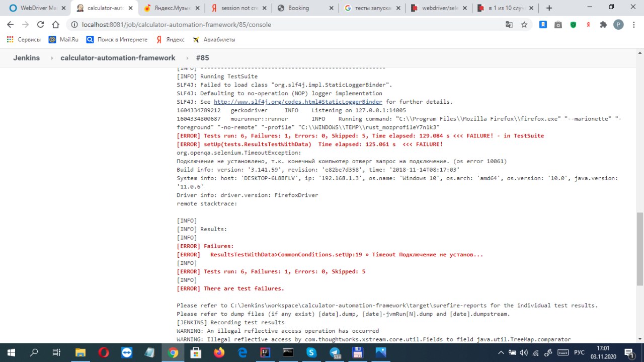Open Skype from taskbar
Viewport: 644px width, 362px height.
311,352
